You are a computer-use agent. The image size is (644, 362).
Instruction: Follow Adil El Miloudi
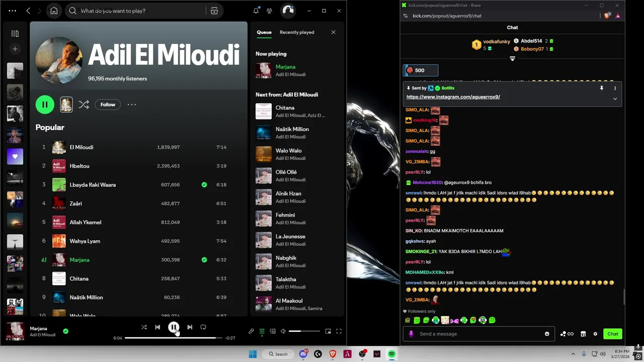(108, 105)
